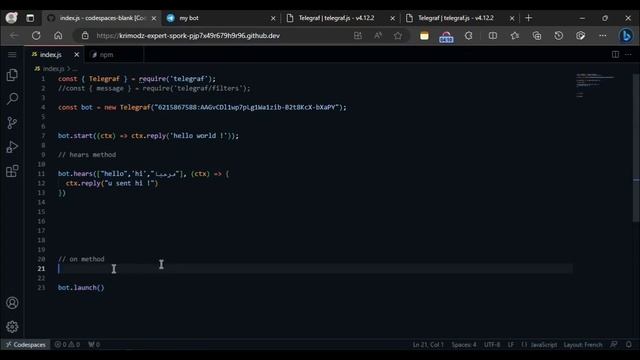640x360 pixels.
Task: Switch to the index.js editor tab
Action: tap(51, 54)
